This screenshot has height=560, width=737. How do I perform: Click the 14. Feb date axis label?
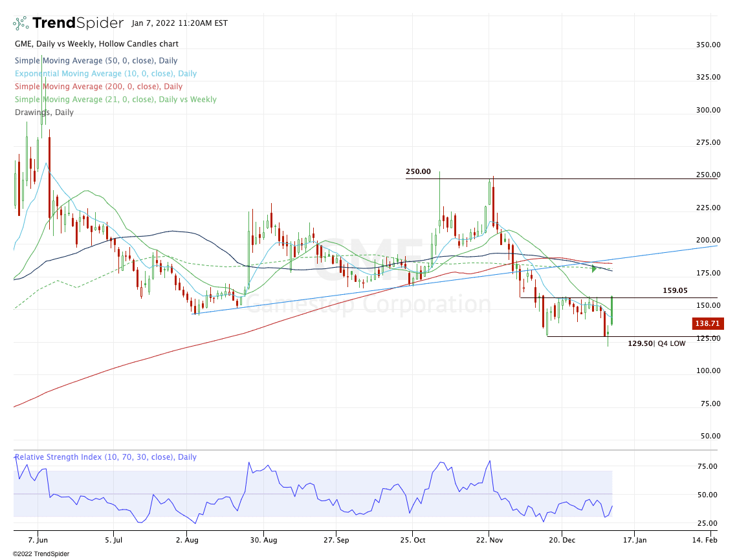(x=705, y=540)
